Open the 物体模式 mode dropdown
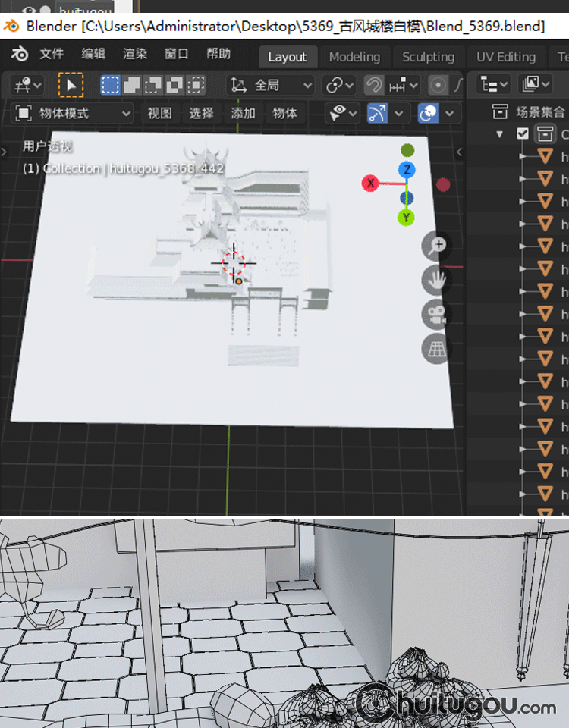This screenshot has width=569, height=728. [x=74, y=114]
